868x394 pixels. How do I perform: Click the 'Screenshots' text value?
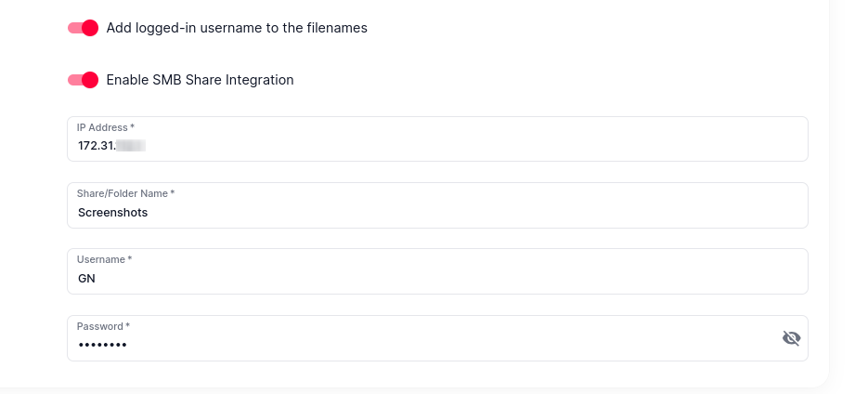click(112, 212)
